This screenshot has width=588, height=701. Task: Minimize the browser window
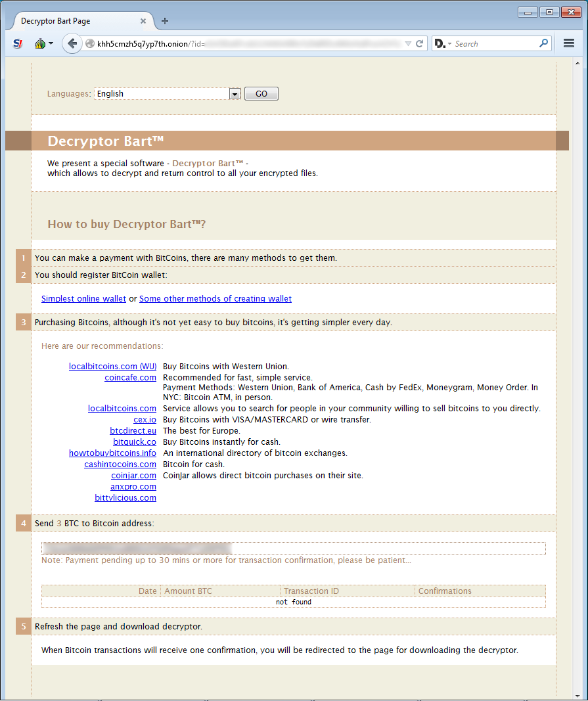528,12
